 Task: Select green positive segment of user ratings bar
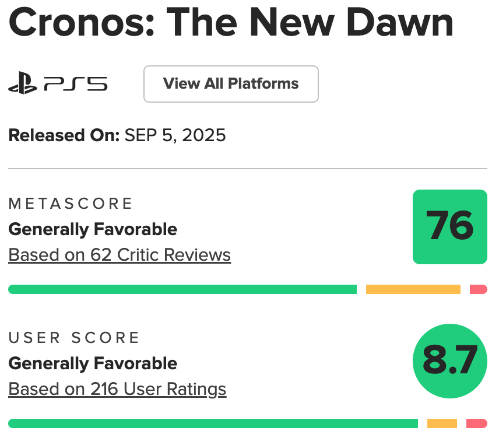pos(213,423)
